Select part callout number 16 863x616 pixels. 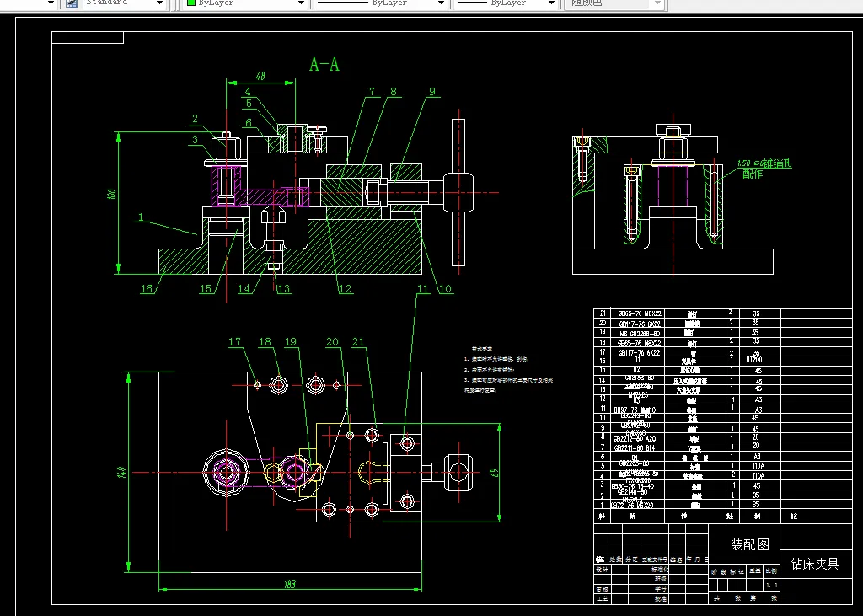[147, 289]
